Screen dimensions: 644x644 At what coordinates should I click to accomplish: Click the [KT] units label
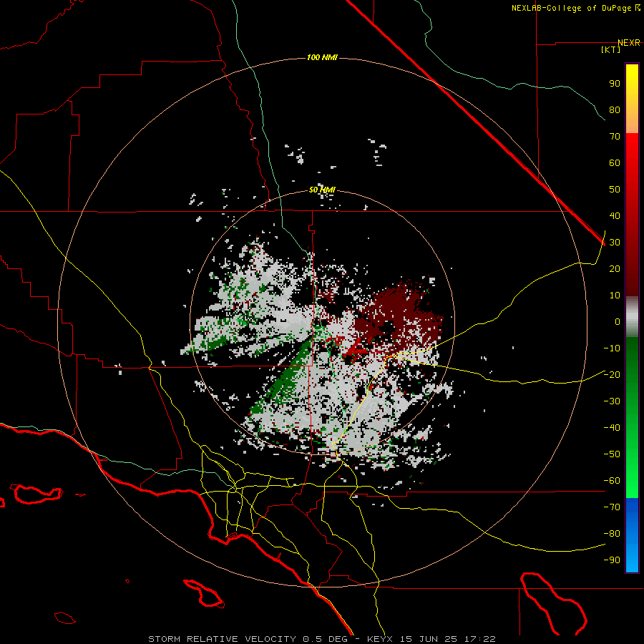click(x=611, y=49)
